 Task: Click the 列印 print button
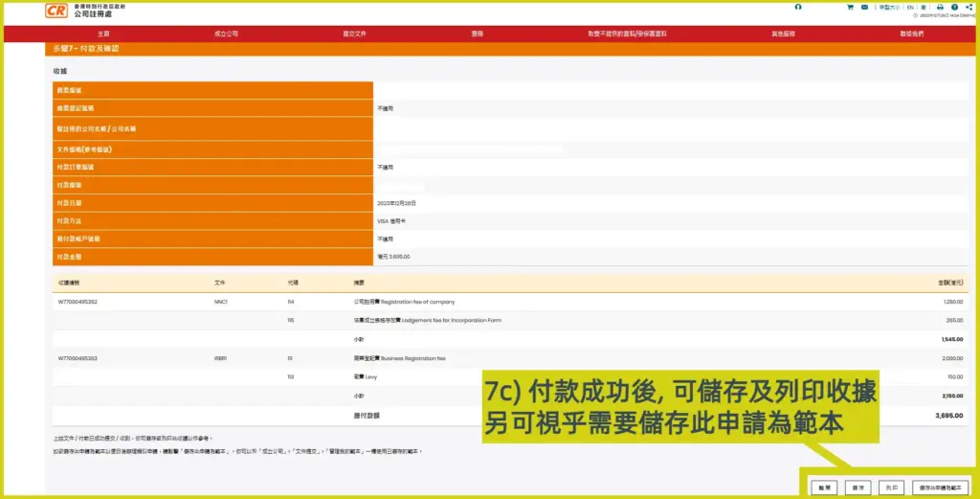pyautogui.click(x=892, y=488)
